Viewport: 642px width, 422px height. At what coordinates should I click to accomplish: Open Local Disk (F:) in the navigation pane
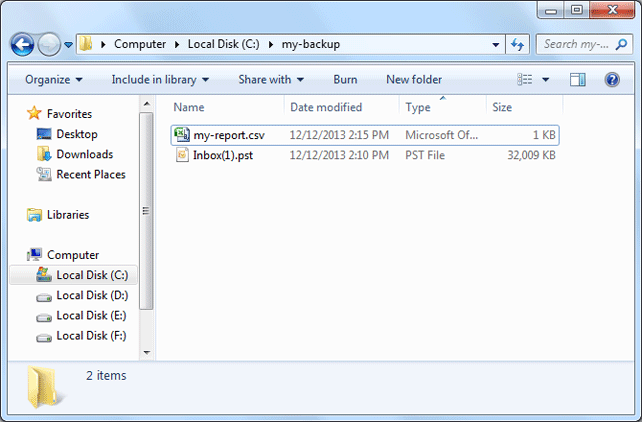91,336
